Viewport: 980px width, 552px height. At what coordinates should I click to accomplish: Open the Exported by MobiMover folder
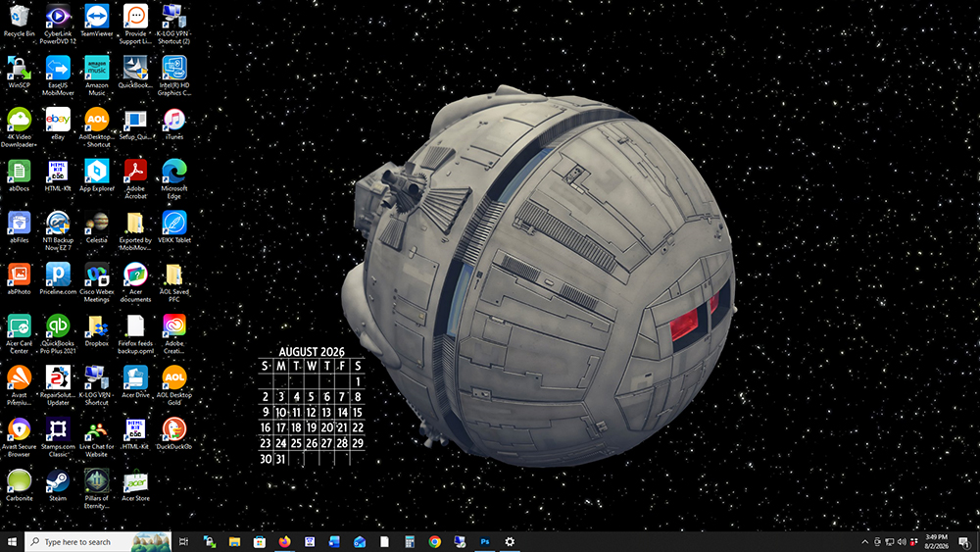click(x=135, y=230)
